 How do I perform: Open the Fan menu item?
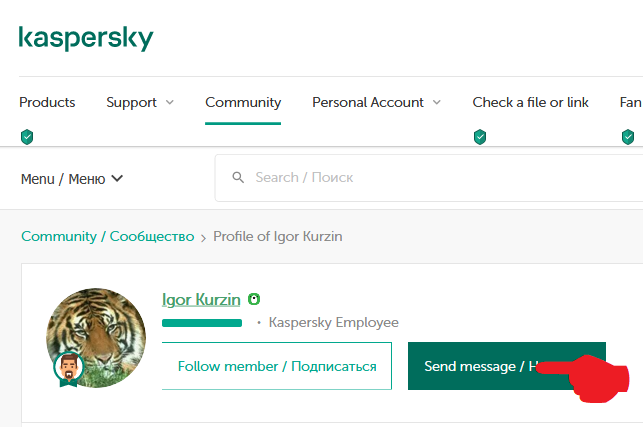click(x=631, y=102)
